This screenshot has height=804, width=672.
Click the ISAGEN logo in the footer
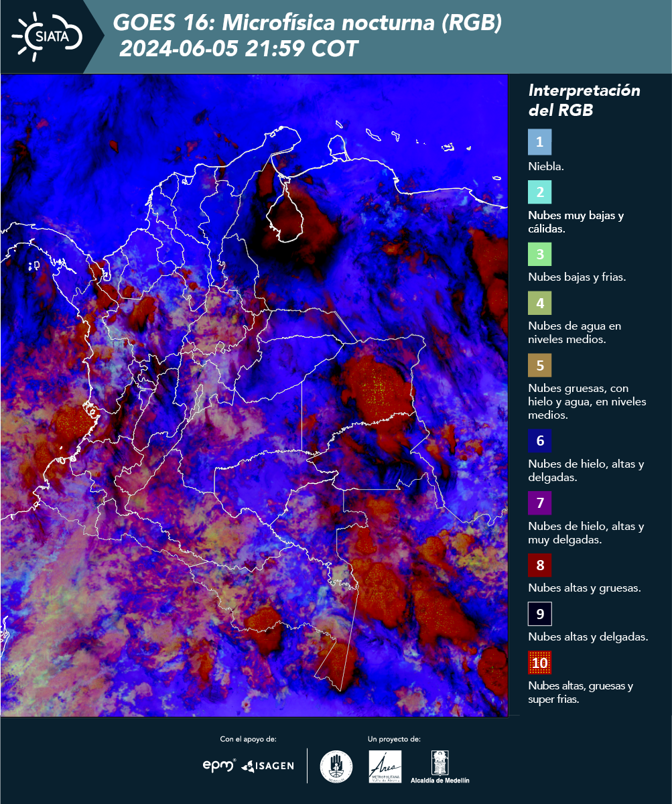pyautogui.click(x=268, y=765)
